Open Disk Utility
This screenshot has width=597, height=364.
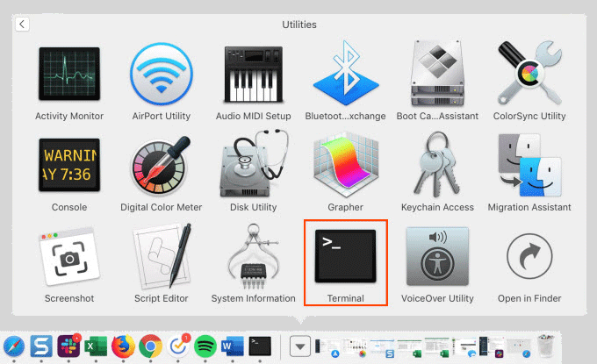[254, 163]
